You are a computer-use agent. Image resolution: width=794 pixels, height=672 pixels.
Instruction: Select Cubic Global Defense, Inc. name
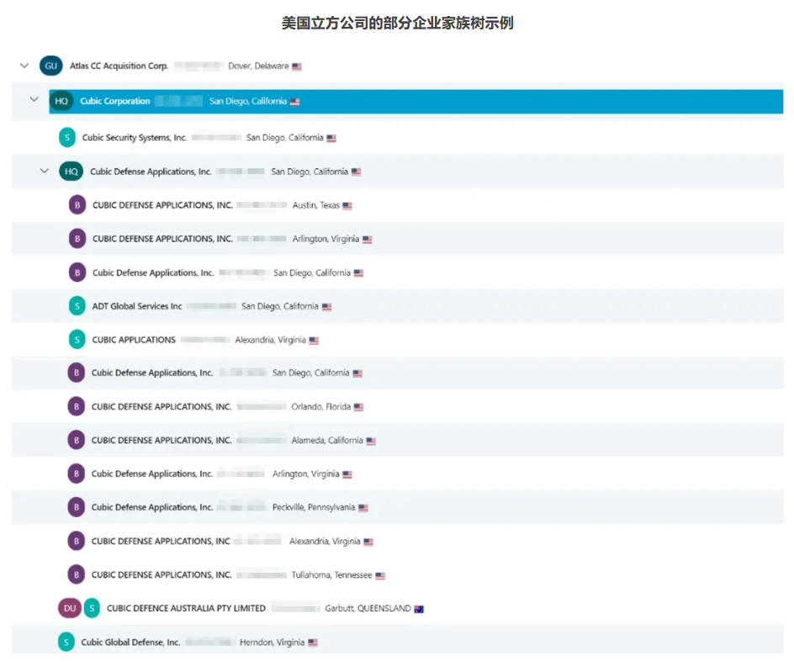click(130, 642)
